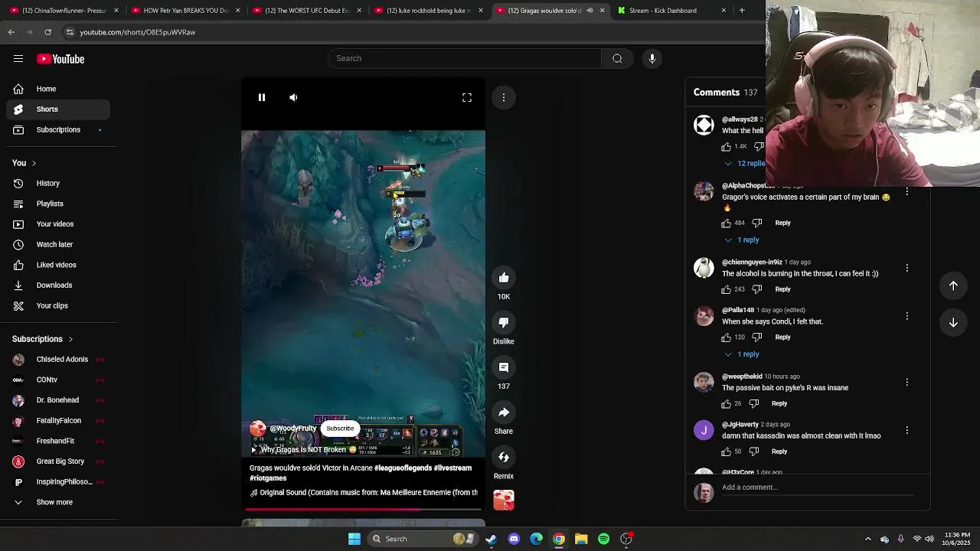Seek along the Short's red progress bar

[364, 509]
